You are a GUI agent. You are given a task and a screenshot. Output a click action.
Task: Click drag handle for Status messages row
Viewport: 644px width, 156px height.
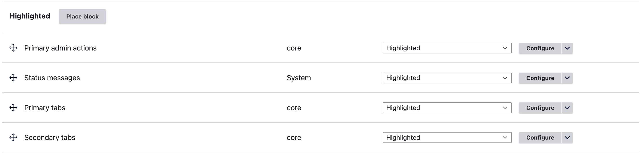(13, 78)
